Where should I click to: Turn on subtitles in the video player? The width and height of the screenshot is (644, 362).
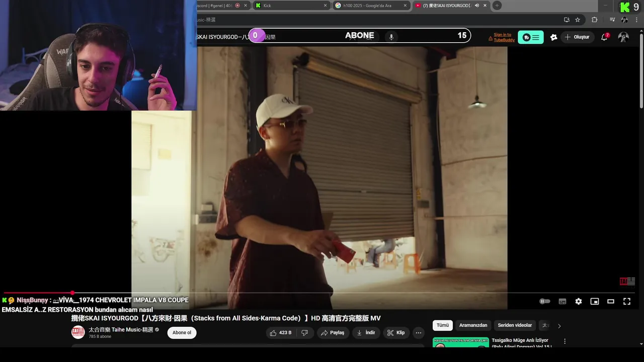[562, 301]
